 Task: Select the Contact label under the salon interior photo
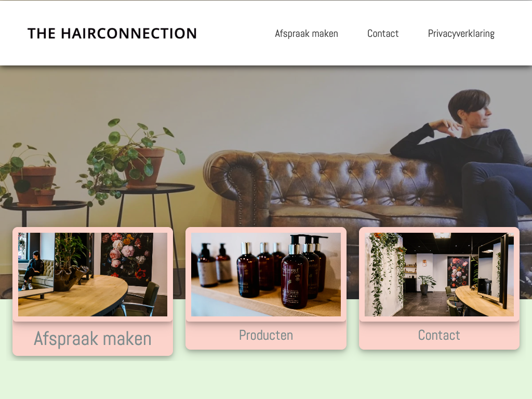point(439,335)
